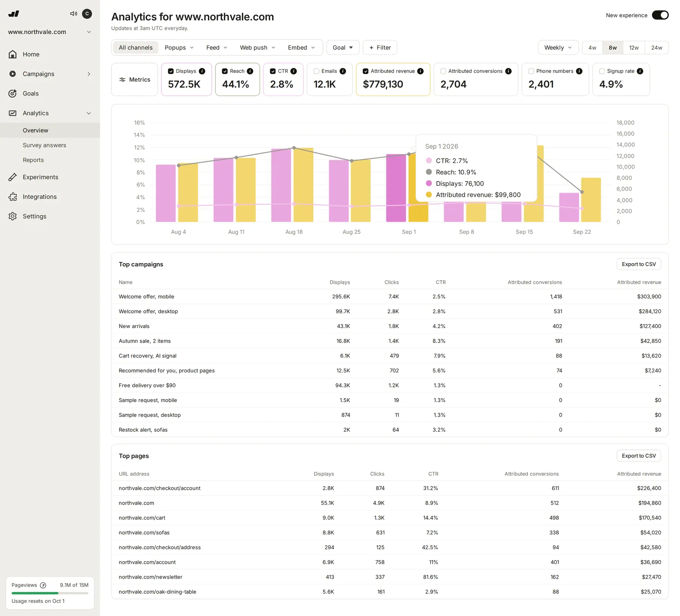Check the Attributed conversions checkbox
This screenshot has height=616, width=680.
(x=443, y=71)
